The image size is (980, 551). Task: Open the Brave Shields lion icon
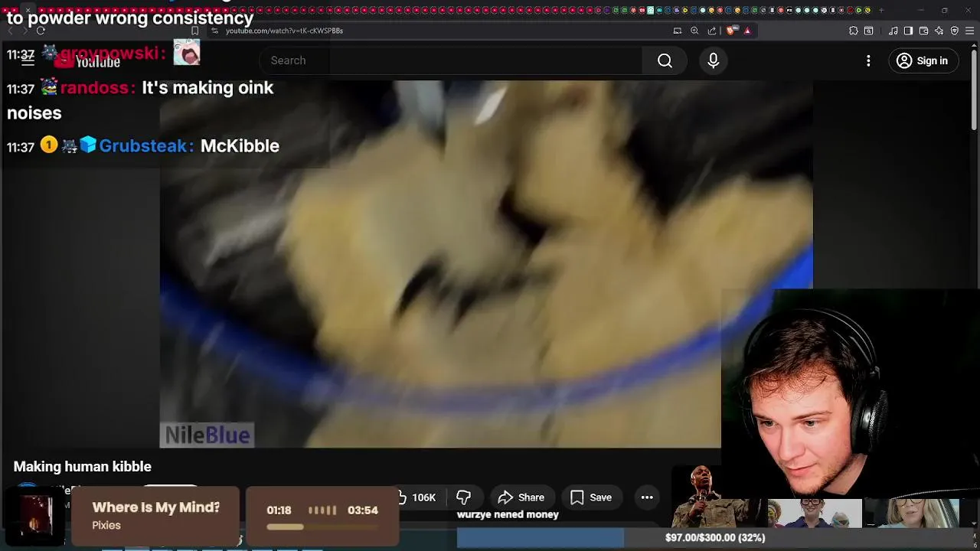pyautogui.click(x=731, y=31)
